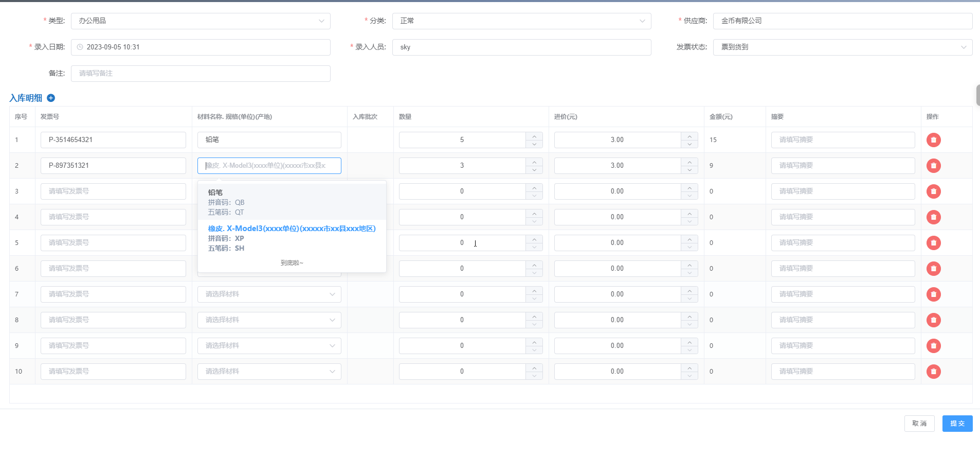Increase row 5 进价 with up arrow
This screenshot has width=980, height=456.
689,239
